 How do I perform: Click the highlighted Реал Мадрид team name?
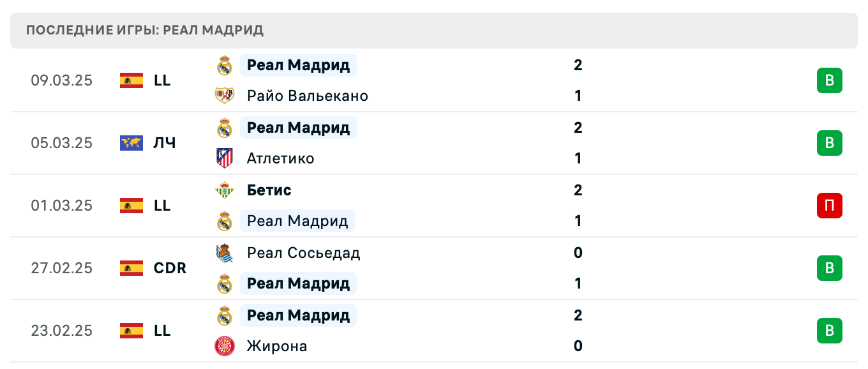298,65
